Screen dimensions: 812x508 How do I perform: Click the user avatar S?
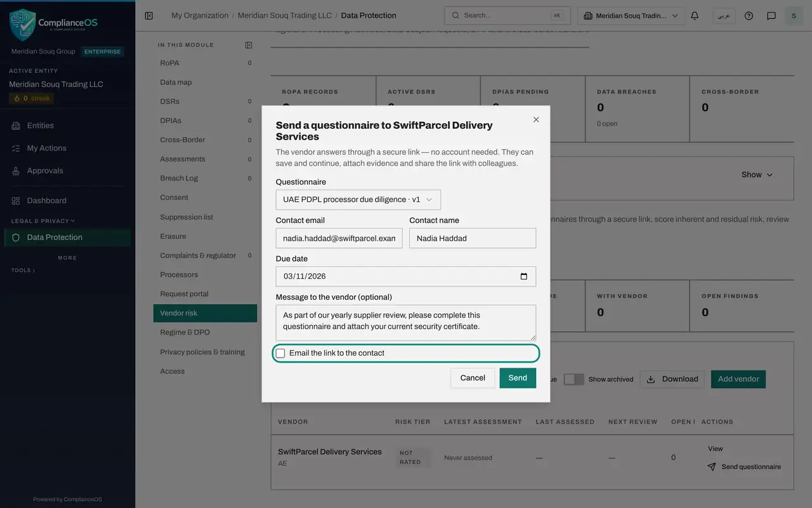click(x=794, y=15)
